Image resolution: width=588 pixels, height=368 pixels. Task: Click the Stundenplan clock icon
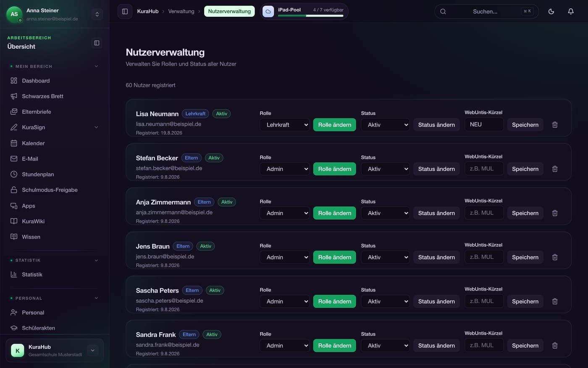[x=14, y=175]
